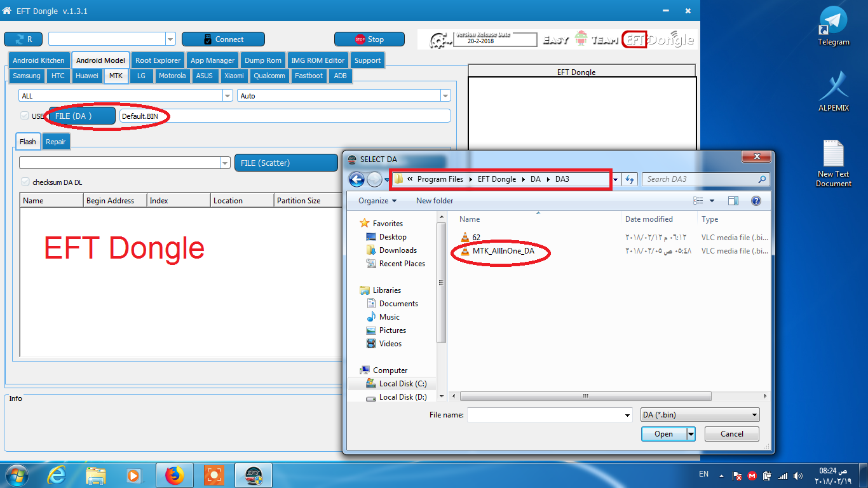Click the Begin Address column header
This screenshot has width=868, height=488.
point(115,201)
